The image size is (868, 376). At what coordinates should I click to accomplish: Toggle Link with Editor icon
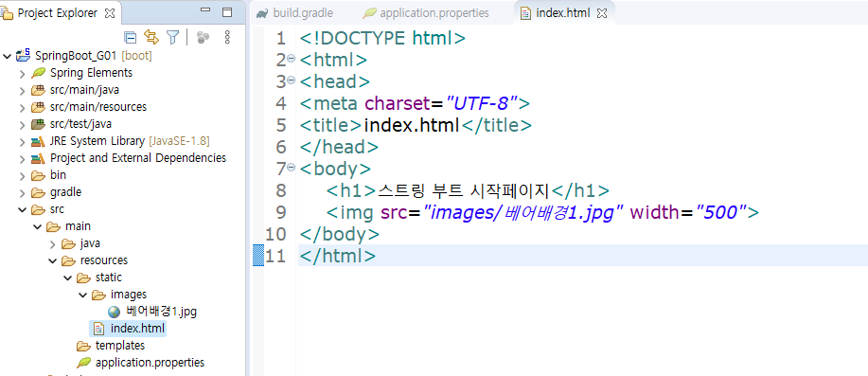coord(151,38)
